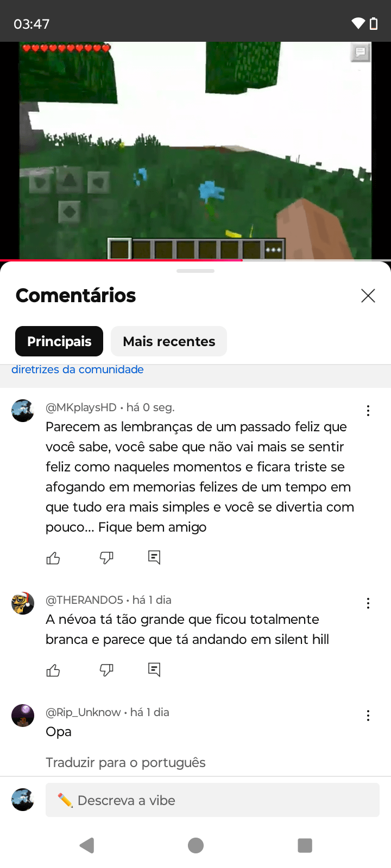Viewport: 391px width, 868px height.
Task: Open options menu for @Rip_Unknow comment
Action: [368, 716]
